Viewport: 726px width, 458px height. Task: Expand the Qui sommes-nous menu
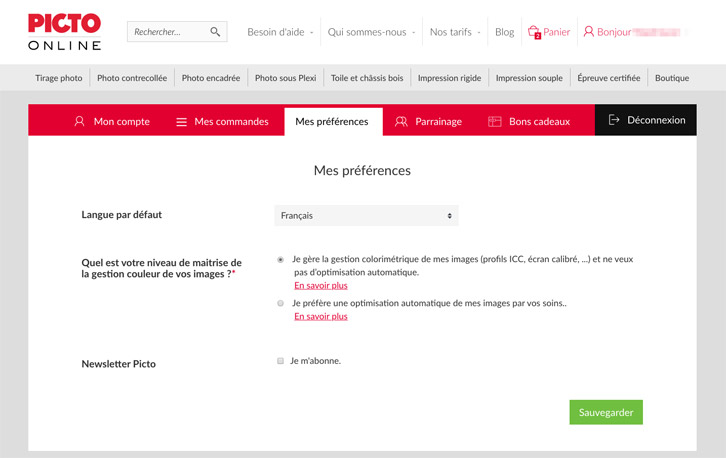pos(372,32)
